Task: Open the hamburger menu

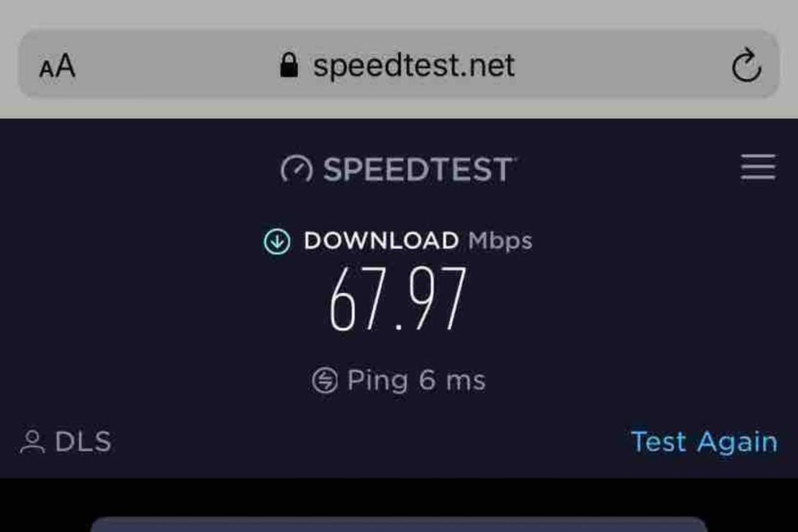Action: coord(758,167)
